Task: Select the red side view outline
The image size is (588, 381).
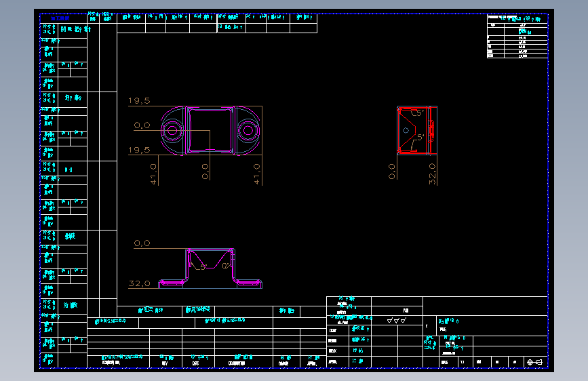Action: point(417,130)
